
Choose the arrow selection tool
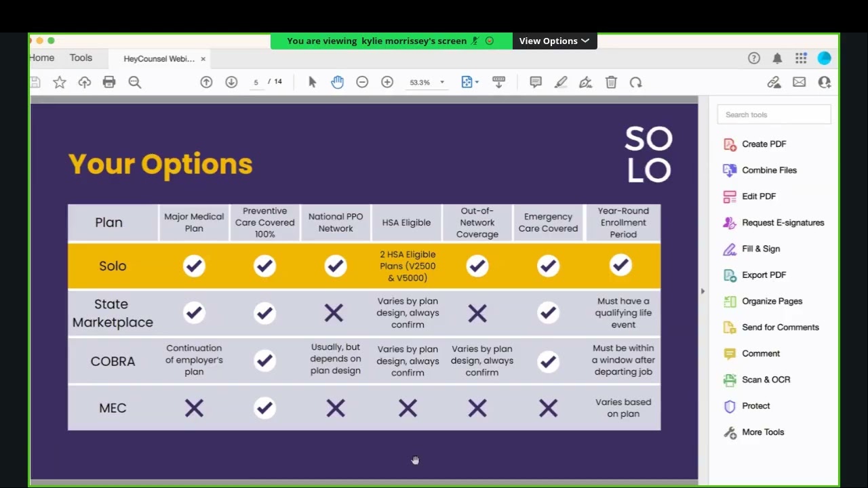pos(312,82)
